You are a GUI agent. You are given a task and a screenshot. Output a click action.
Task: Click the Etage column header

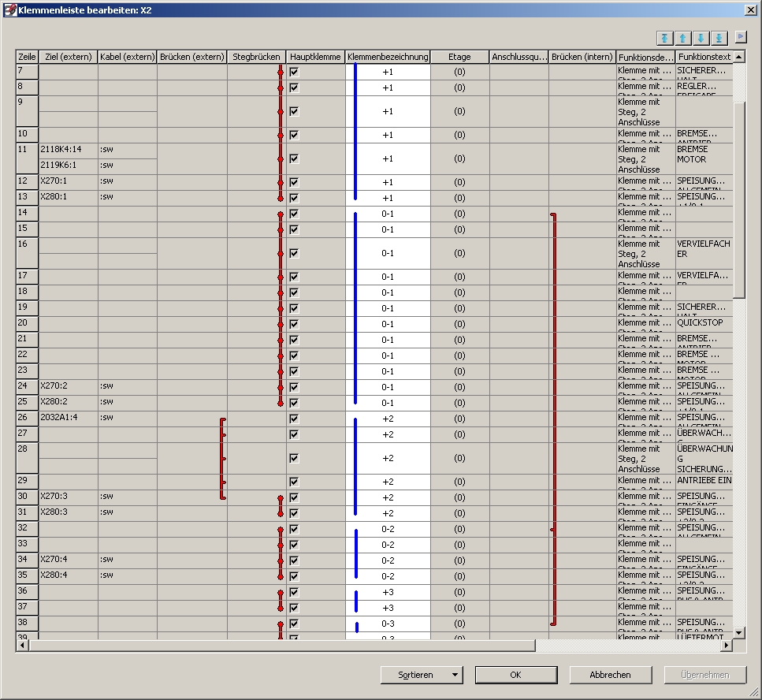(x=459, y=57)
